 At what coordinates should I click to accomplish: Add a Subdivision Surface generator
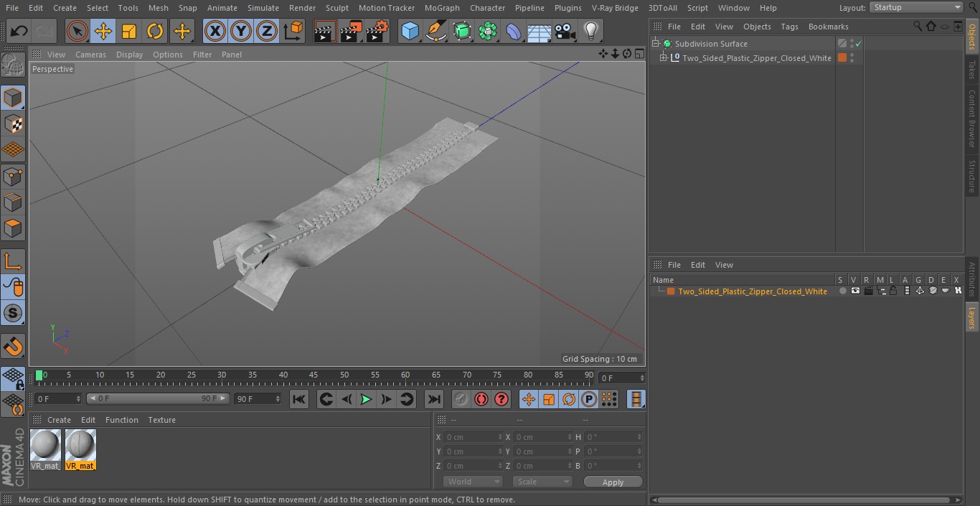(462, 31)
